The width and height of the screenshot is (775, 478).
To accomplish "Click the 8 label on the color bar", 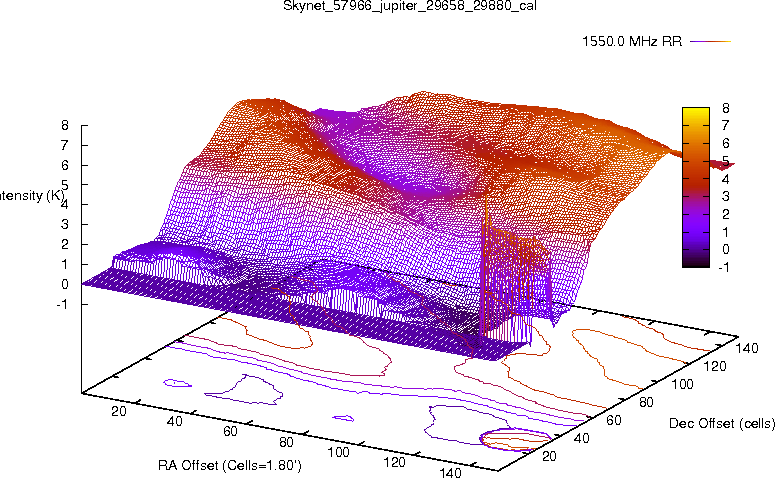I will (x=725, y=108).
